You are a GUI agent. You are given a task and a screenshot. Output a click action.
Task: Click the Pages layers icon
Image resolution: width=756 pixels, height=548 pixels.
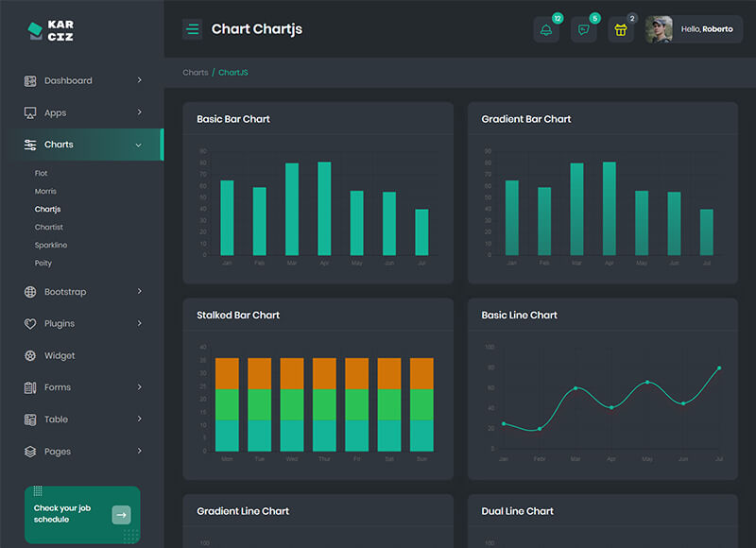tap(30, 452)
